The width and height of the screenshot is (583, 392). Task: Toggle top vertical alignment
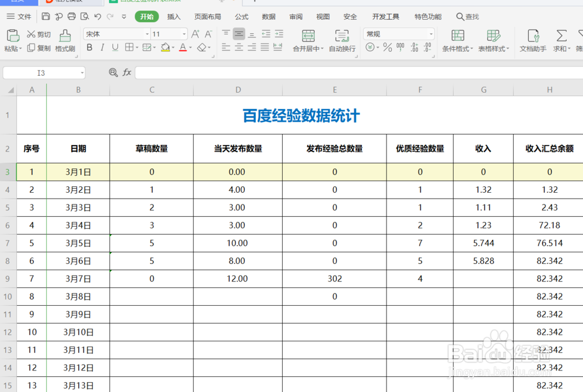226,34
